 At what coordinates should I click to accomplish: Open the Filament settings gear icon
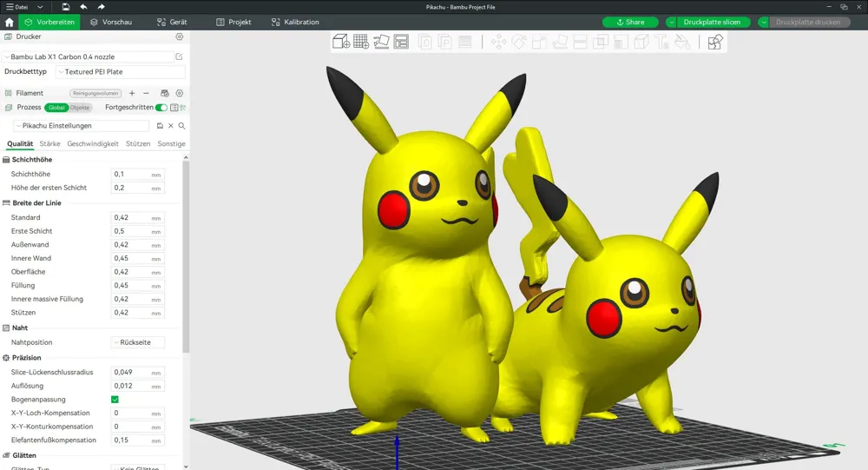(x=180, y=93)
